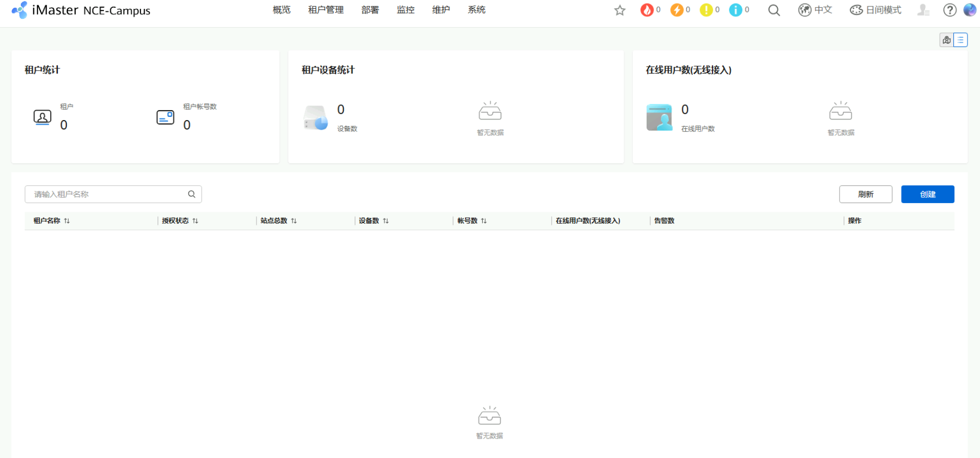This screenshot has height=458, width=980.
Task: Open major alarms orange lightning icon
Action: (676, 10)
